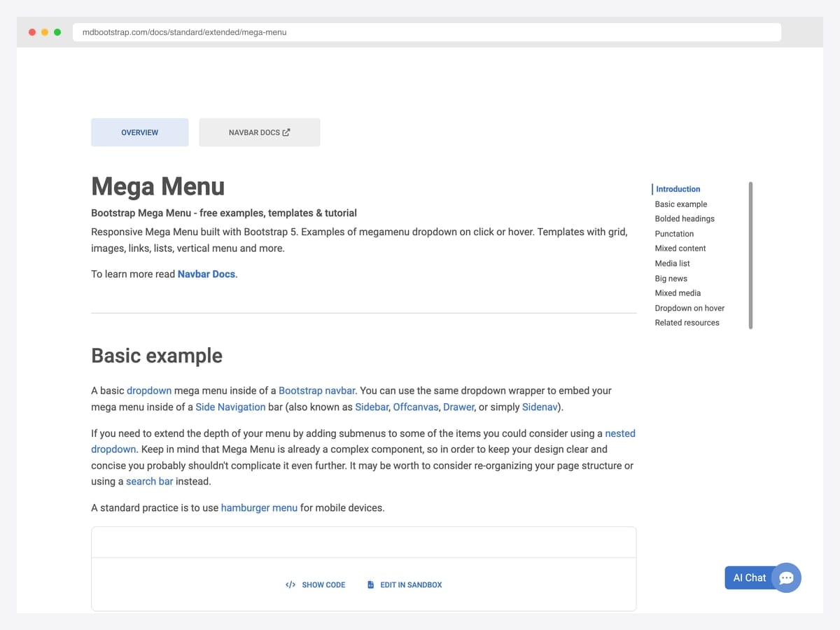Open the nested dropdown link
Screen dimensions: 840x630
(620, 434)
